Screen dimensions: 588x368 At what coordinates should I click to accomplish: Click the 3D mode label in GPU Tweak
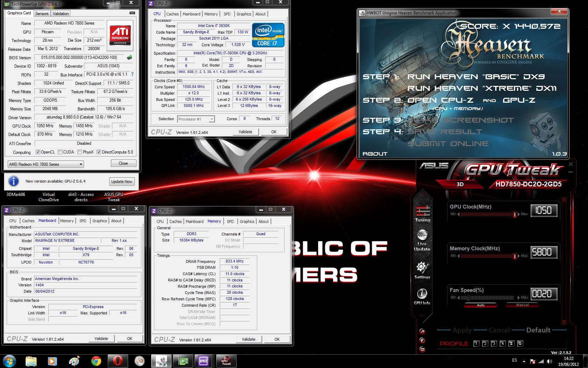tap(460, 184)
